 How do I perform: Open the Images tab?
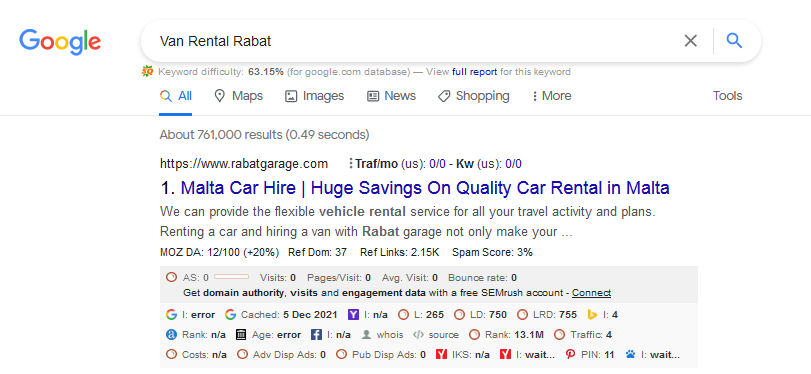point(314,96)
